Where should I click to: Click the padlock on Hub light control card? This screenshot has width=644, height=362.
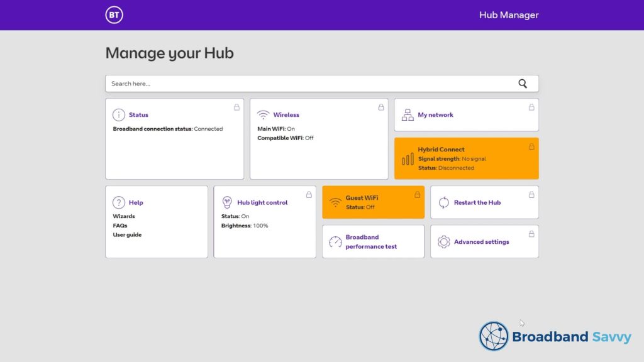pyautogui.click(x=309, y=195)
